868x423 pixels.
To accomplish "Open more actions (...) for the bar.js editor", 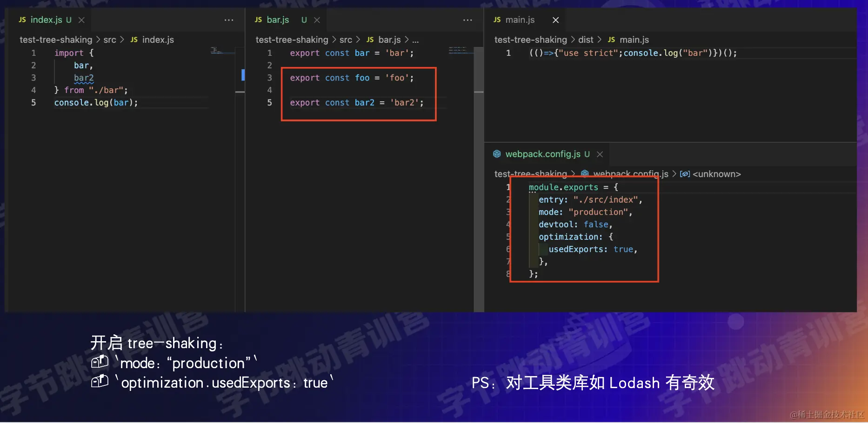I will 467,20.
